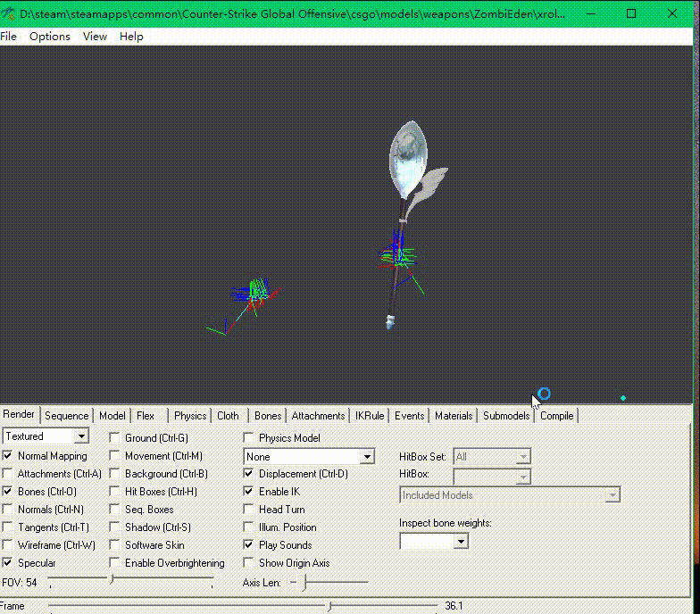This screenshot has width=700, height=614.
Task: Enable Hit Boxes (Ctrl-H) checkbox
Action: tap(114, 491)
